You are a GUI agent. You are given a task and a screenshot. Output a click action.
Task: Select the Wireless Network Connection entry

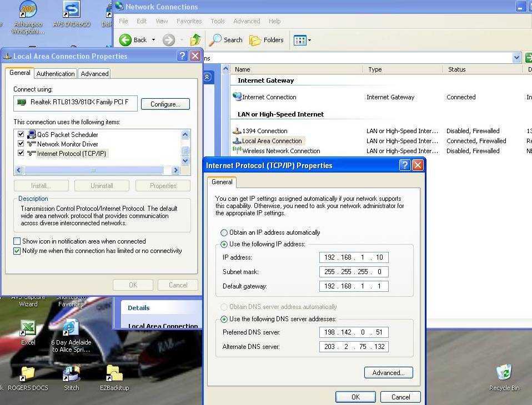tap(280, 151)
